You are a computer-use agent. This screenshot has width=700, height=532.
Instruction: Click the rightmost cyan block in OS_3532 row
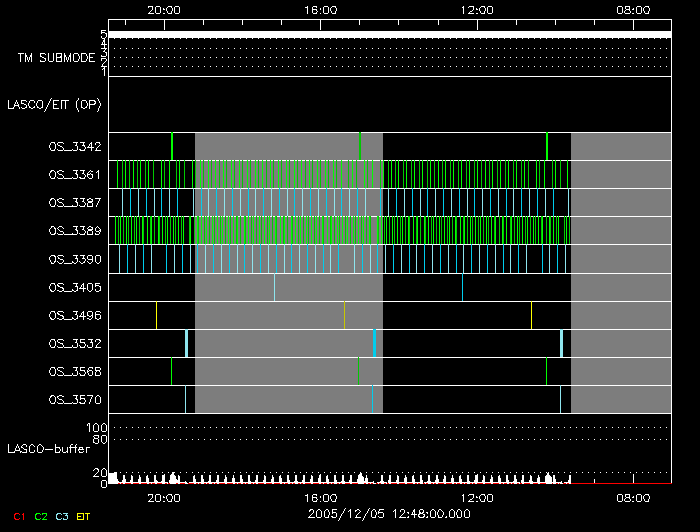(x=562, y=343)
